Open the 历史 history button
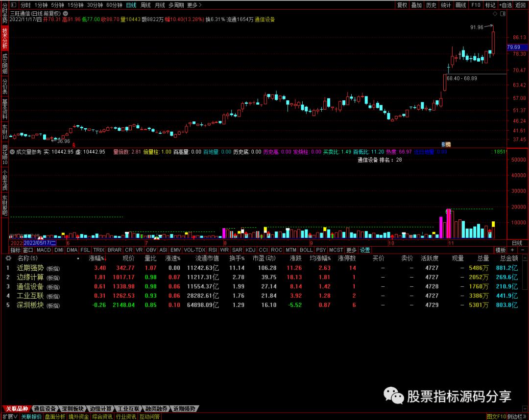The height and width of the screenshot is (420, 529). pyautogui.click(x=431, y=5)
